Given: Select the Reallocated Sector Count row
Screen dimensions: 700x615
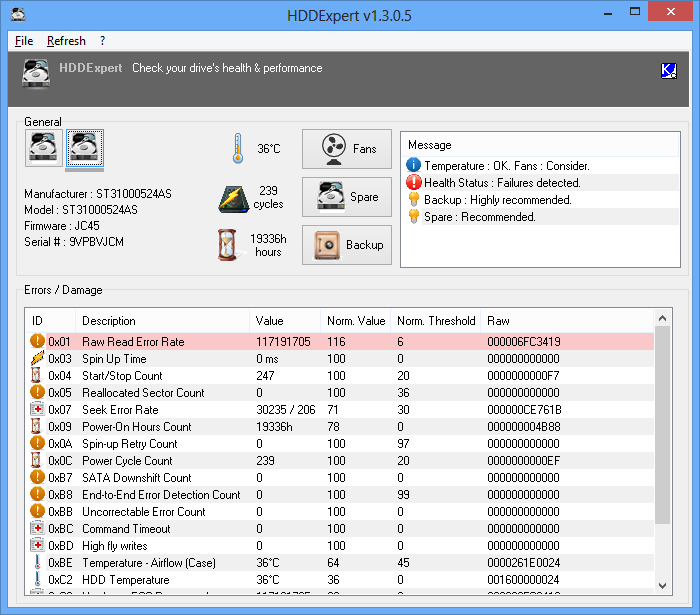Looking at the screenshot, I should [x=340, y=392].
